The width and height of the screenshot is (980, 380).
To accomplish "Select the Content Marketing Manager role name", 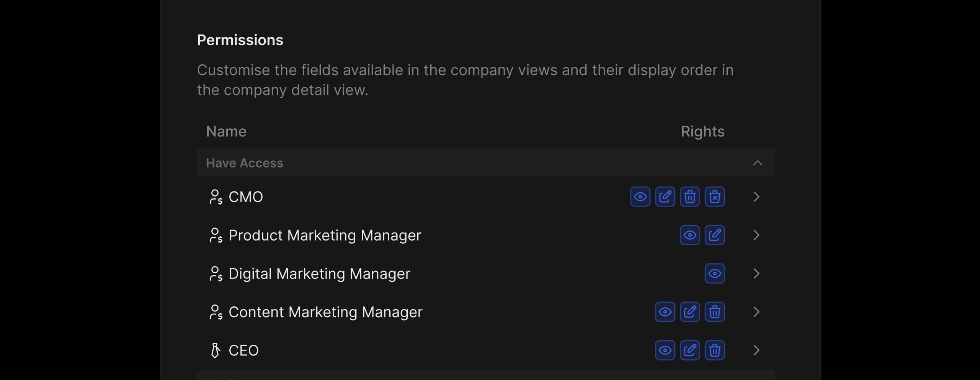I will coord(325,312).
